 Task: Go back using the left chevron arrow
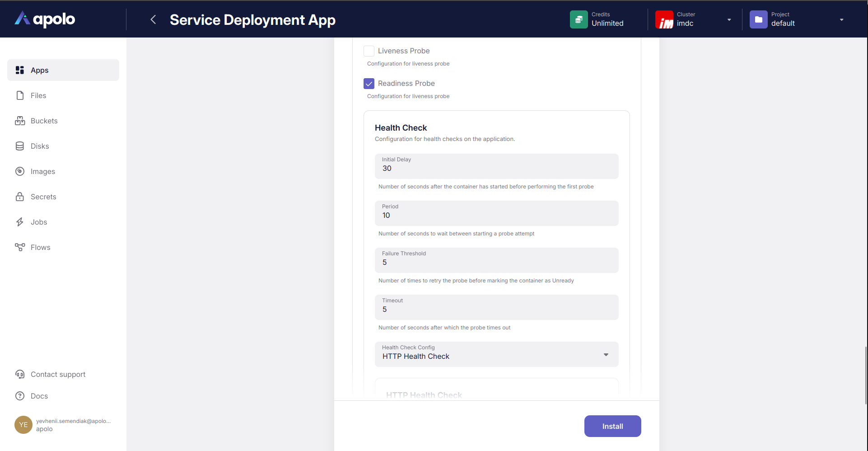pyautogui.click(x=153, y=19)
